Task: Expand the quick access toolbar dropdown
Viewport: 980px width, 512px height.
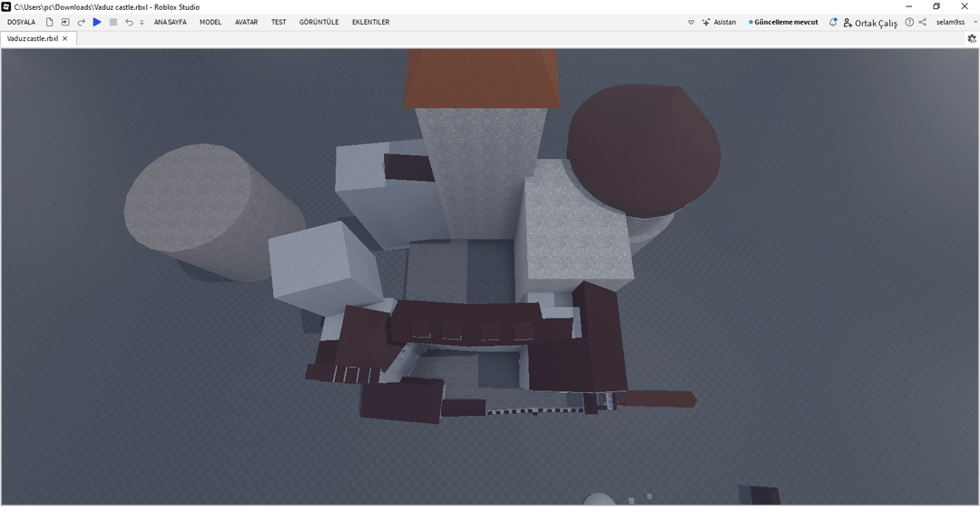Action: [142, 23]
